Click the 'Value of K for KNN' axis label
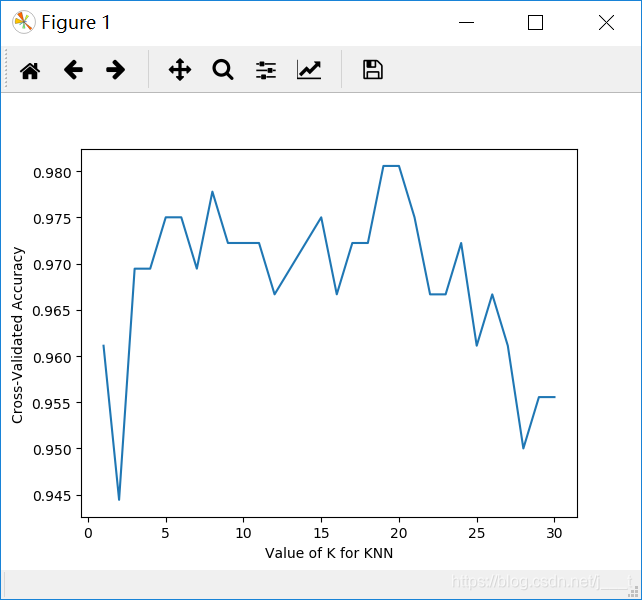Screen dimensions: 642x600 coord(329,553)
